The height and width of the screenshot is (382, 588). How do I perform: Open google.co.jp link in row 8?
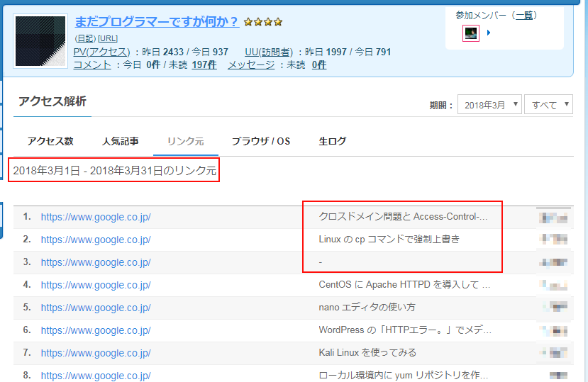tap(96, 376)
